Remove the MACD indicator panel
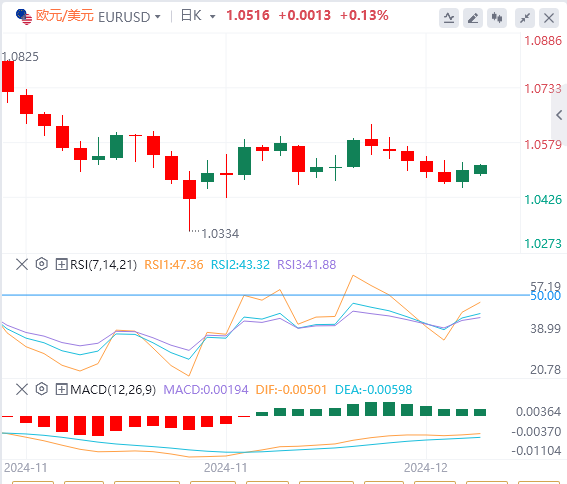The width and height of the screenshot is (567, 484). [x=22, y=389]
